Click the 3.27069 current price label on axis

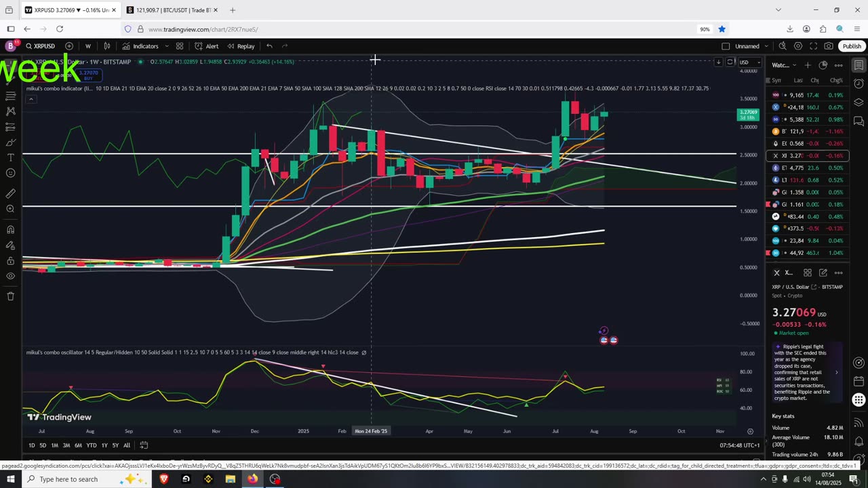(748, 115)
